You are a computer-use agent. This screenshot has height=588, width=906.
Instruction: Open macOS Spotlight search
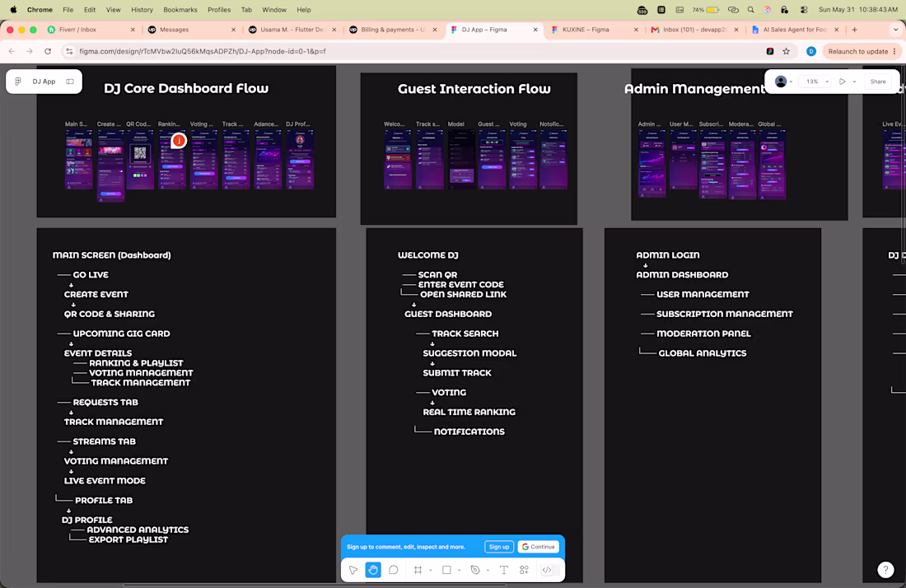click(750, 10)
